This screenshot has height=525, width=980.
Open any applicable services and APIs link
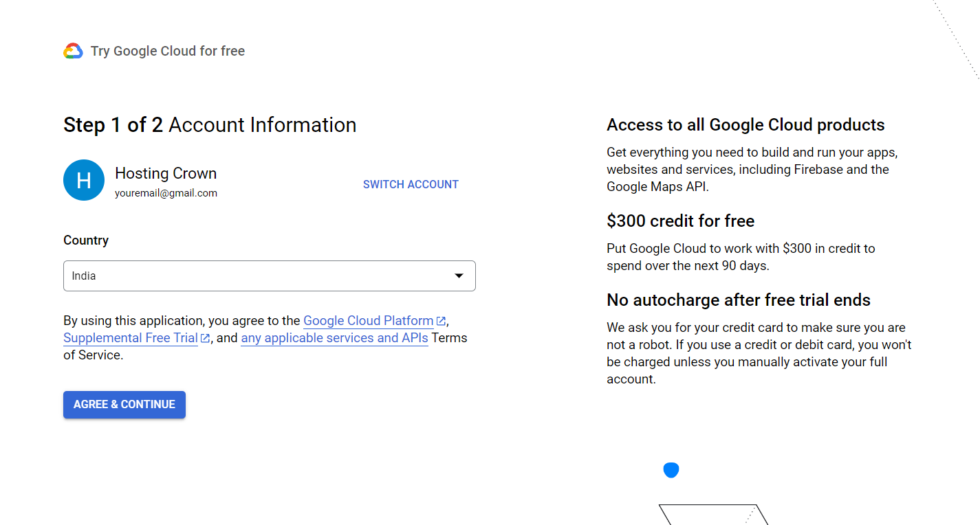pyautogui.click(x=334, y=338)
